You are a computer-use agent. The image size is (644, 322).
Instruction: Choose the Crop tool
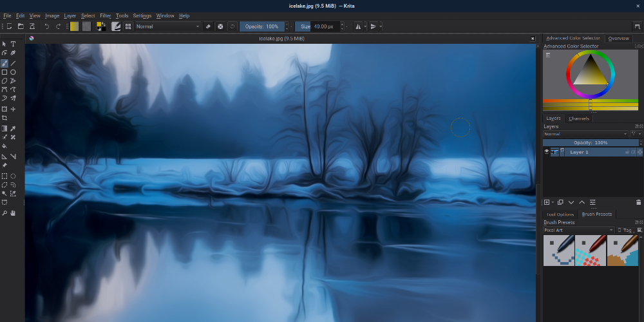[x=5, y=118]
